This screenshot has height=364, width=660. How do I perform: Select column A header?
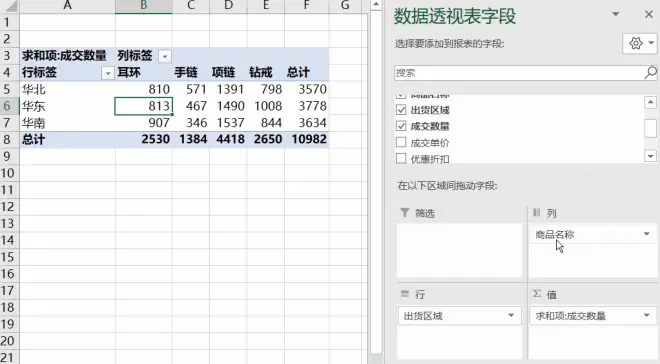67,5
